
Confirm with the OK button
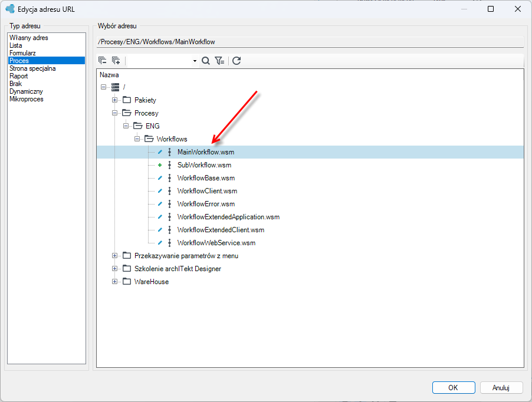(x=454, y=387)
